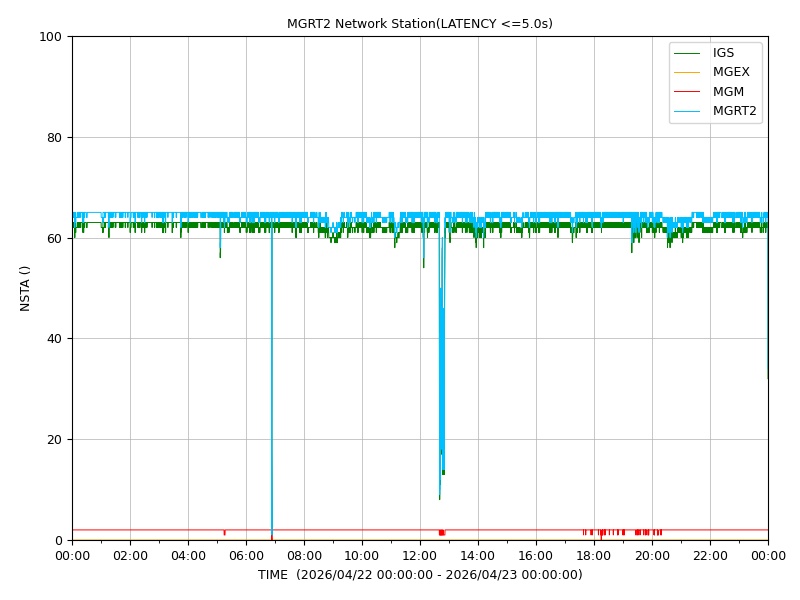Click the wide cyan drop near 13:00
800x600 pixels.
click(x=442, y=357)
